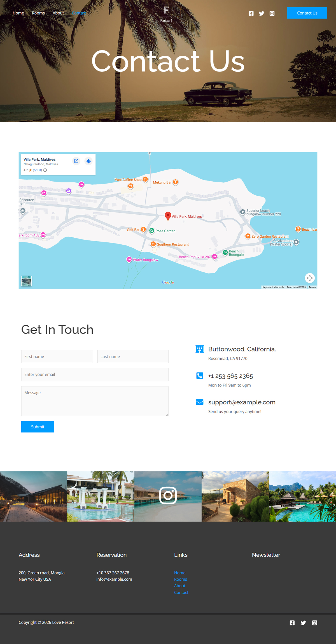The height and width of the screenshot is (644, 336).
Task: Click the Google logo on map
Action: (168, 282)
